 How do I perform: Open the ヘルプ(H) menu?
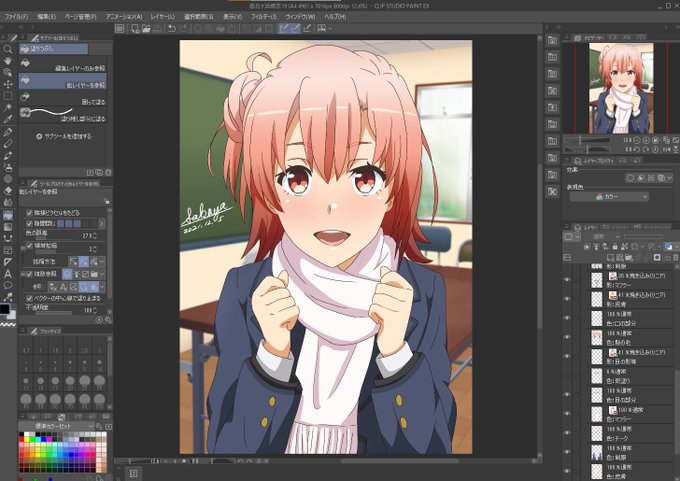click(x=335, y=16)
